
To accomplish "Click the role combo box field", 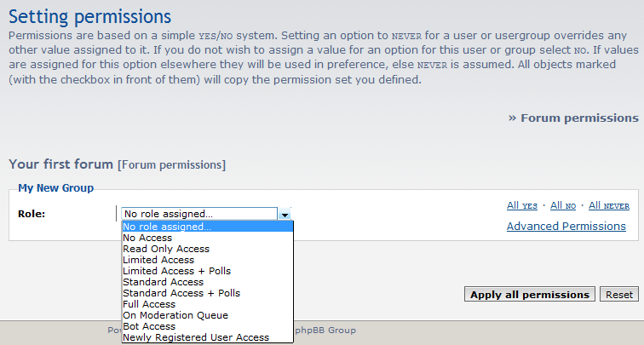I will 199,215.
